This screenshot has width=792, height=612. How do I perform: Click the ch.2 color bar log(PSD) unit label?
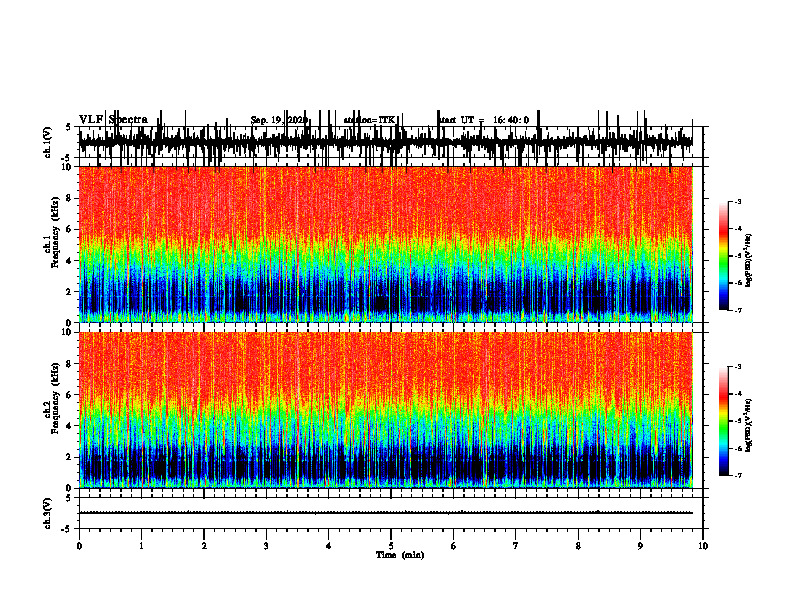pyautogui.click(x=749, y=425)
